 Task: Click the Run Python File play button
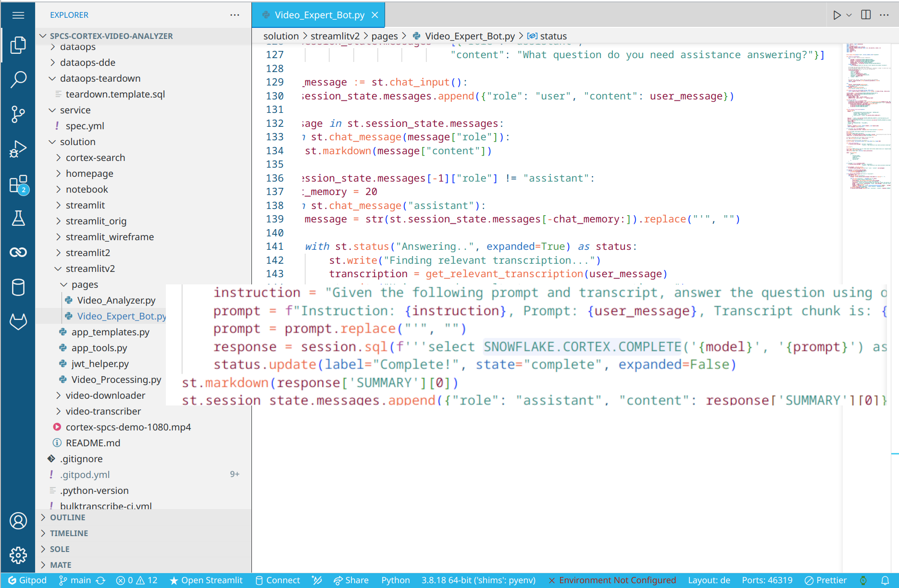pos(837,15)
